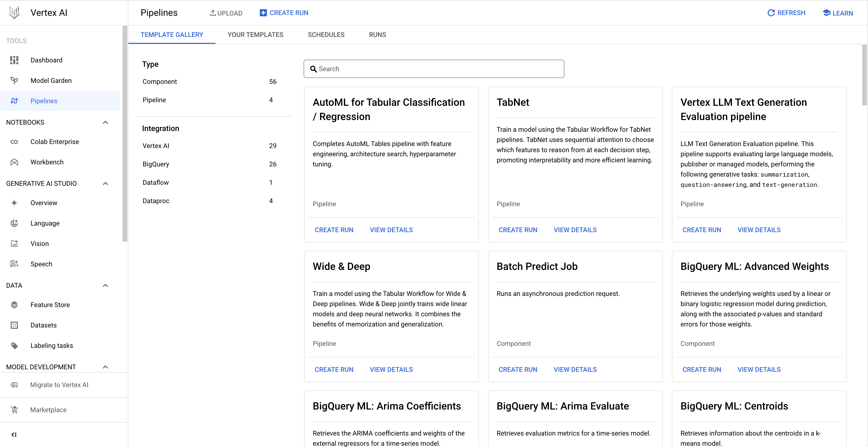Screen dimensions: 868x447
Task: Select Component type filter
Action: pyautogui.click(x=160, y=82)
